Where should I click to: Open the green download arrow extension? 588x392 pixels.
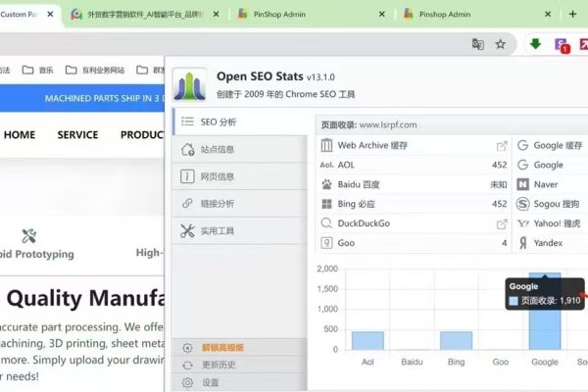[x=535, y=44]
